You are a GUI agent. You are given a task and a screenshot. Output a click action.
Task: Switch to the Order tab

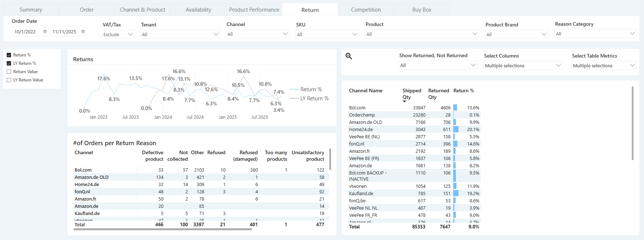(87, 10)
